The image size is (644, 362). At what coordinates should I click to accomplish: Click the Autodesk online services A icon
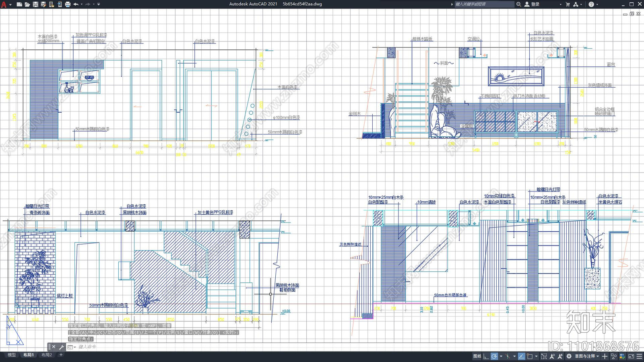(576, 4)
